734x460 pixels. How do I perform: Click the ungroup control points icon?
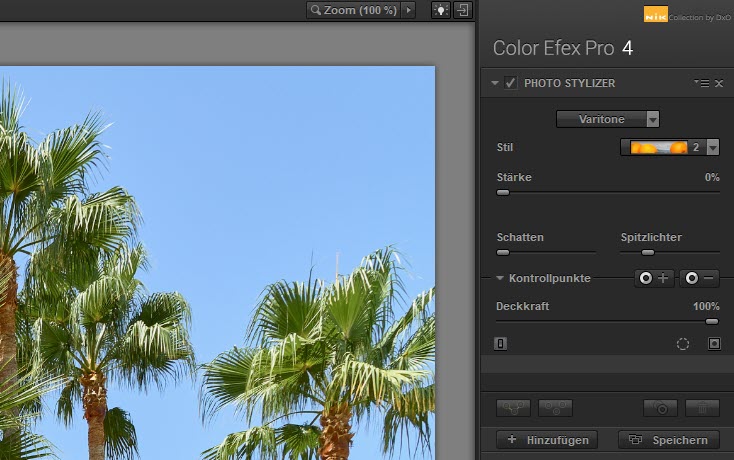(x=555, y=408)
